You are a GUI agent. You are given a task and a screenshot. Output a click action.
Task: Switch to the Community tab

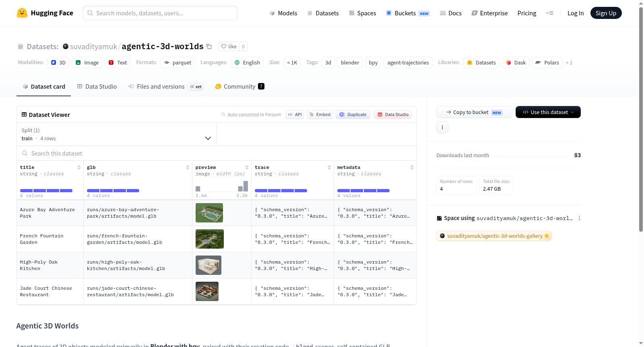point(239,87)
